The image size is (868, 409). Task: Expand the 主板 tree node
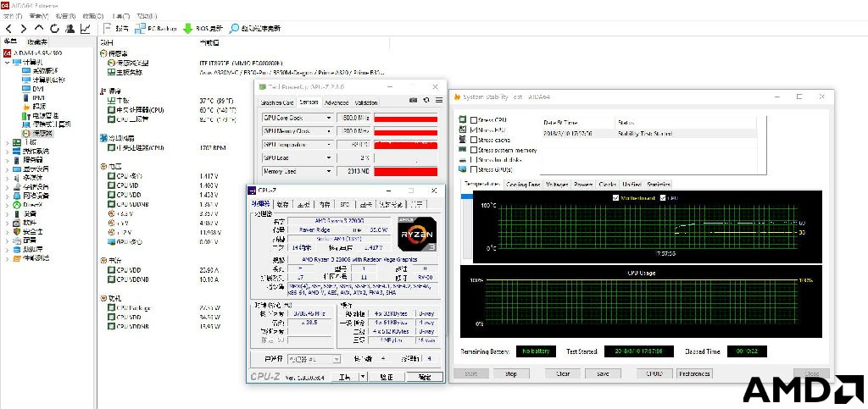tap(7, 142)
